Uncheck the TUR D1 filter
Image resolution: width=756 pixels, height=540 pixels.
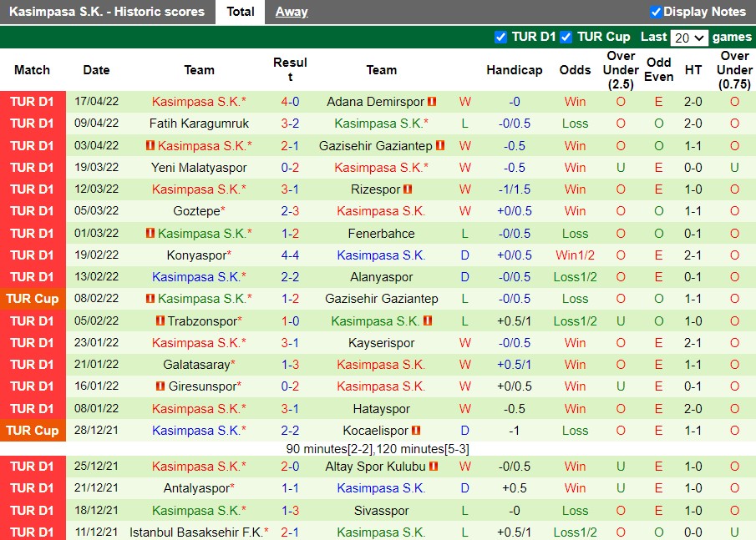[x=500, y=37]
